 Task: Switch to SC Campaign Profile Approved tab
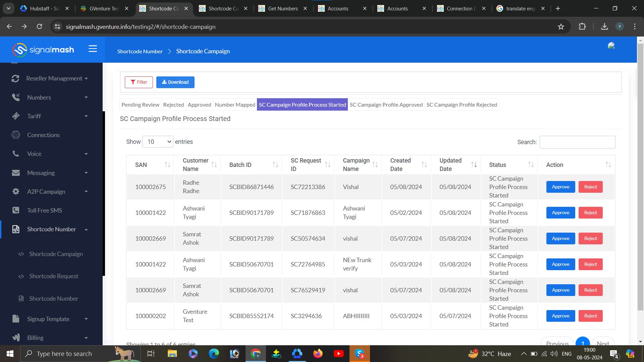(386, 105)
